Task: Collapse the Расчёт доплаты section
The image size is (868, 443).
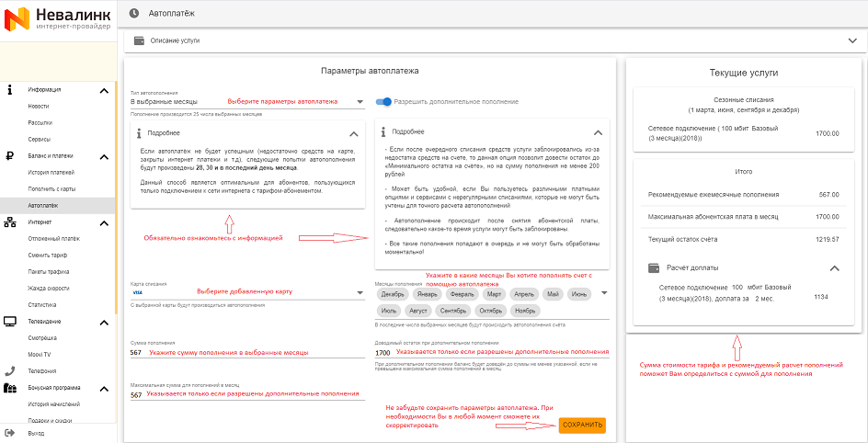Action: 835,267
